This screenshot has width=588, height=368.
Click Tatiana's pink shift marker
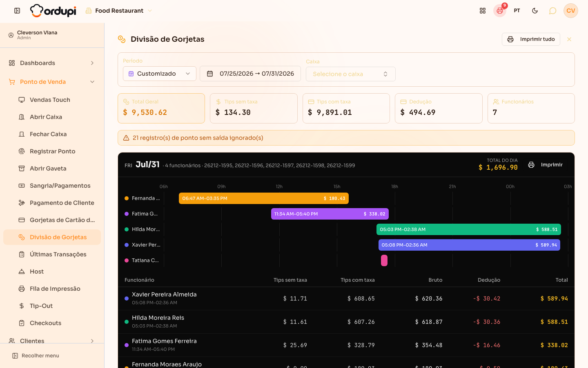tap(384, 260)
